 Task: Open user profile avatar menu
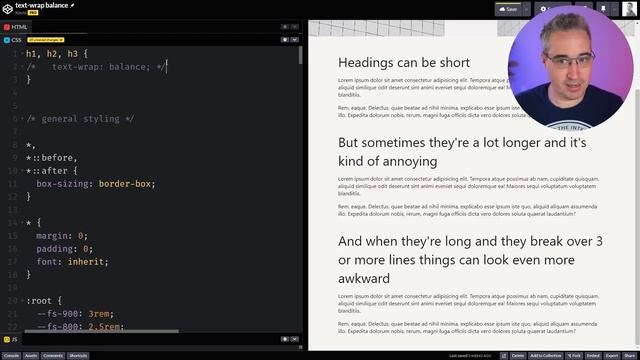pyautogui.click(x=629, y=9)
